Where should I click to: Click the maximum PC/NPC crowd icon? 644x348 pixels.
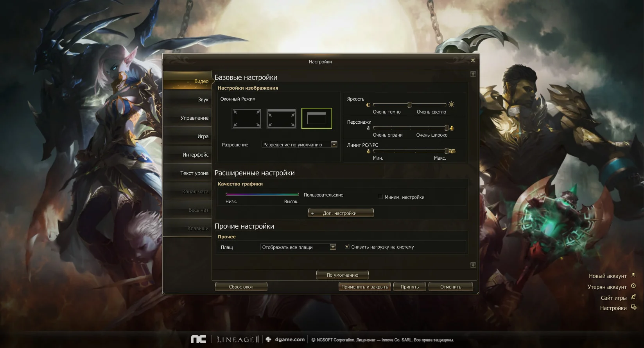point(452,151)
